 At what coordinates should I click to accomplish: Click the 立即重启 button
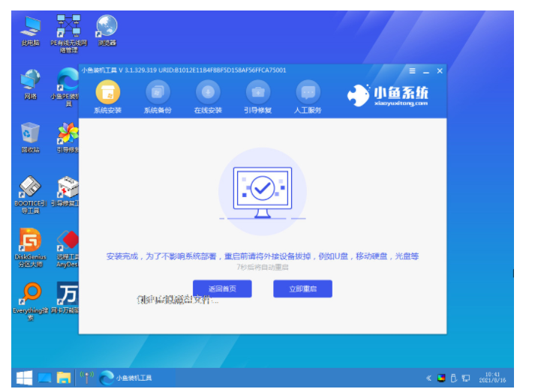(x=302, y=289)
